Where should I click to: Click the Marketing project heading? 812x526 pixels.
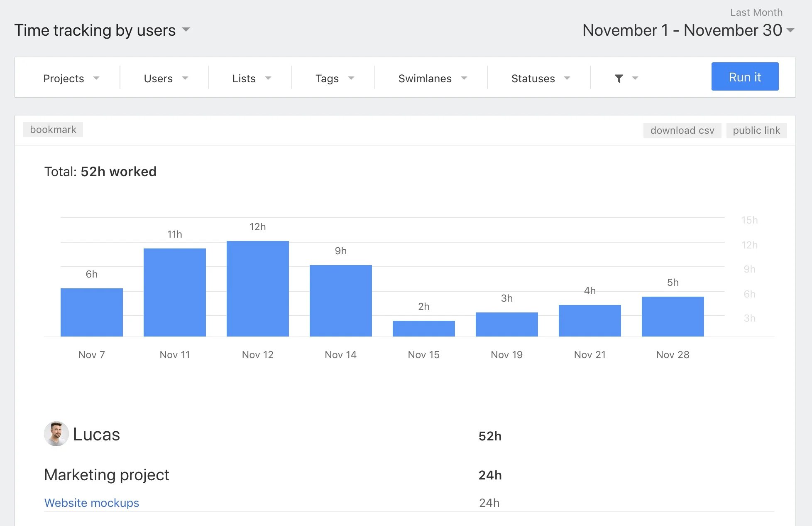pyautogui.click(x=107, y=475)
